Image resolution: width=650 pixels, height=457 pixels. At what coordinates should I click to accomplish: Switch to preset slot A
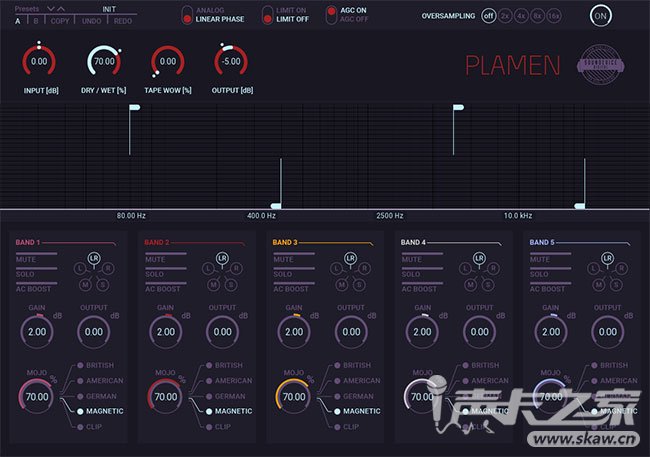(17, 21)
